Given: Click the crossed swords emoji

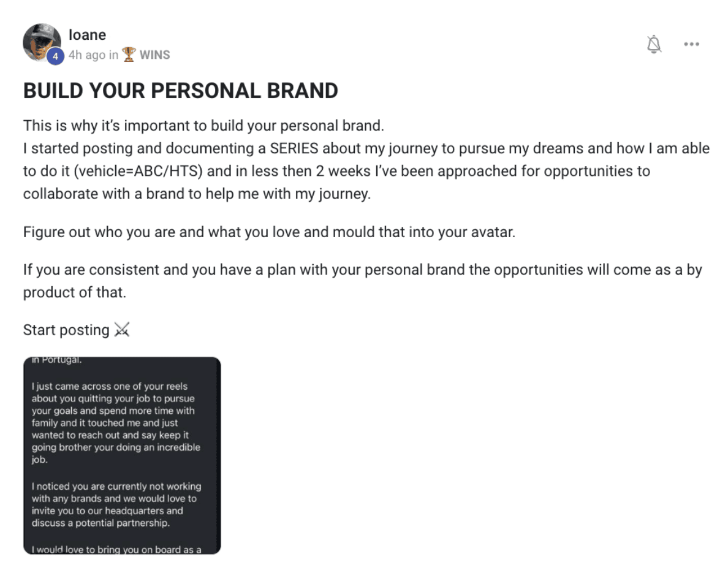Looking at the screenshot, I should pos(122,330).
